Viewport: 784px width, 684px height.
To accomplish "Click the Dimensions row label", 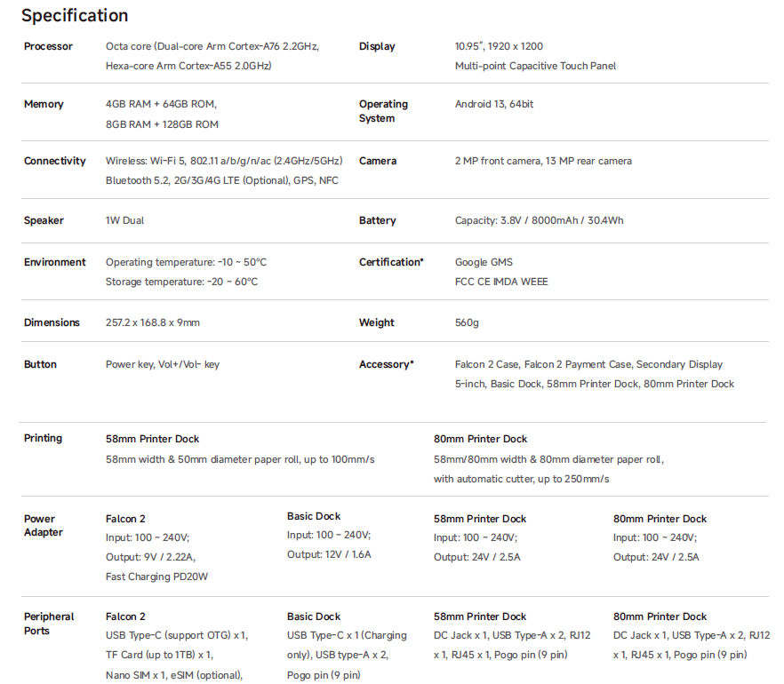I will coord(52,322).
